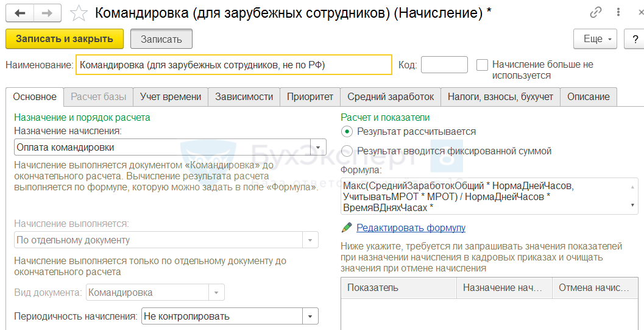The height and width of the screenshot is (330, 644).
Task: Add form to favorites with star icon
Action: [x=79, y=13]
